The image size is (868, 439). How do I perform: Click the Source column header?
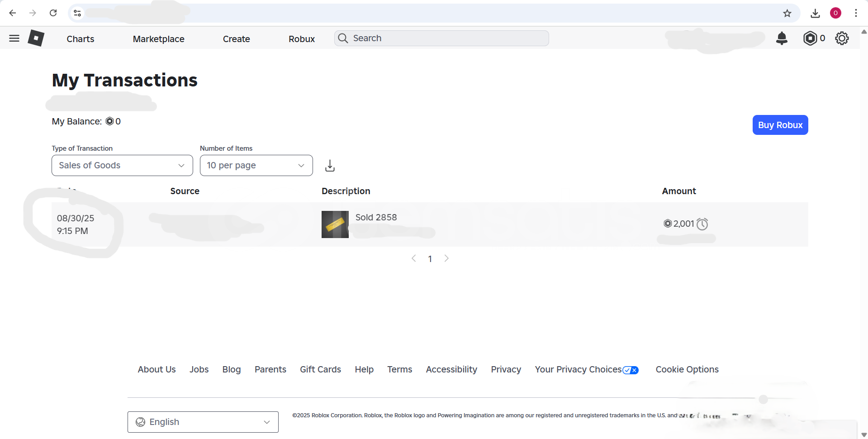coord(185,191)
